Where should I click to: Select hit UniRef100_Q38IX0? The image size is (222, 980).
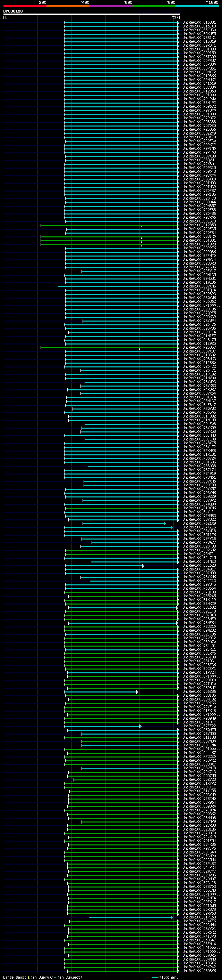(199, 237)
